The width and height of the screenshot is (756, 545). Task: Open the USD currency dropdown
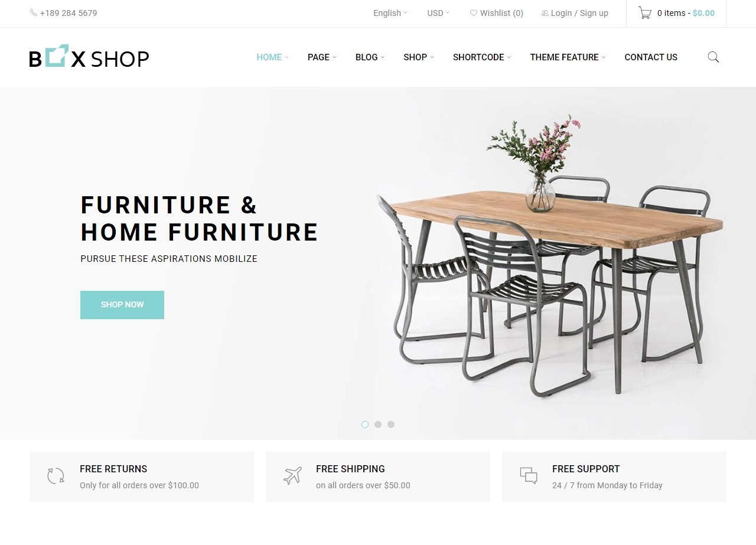pos(438,13)
